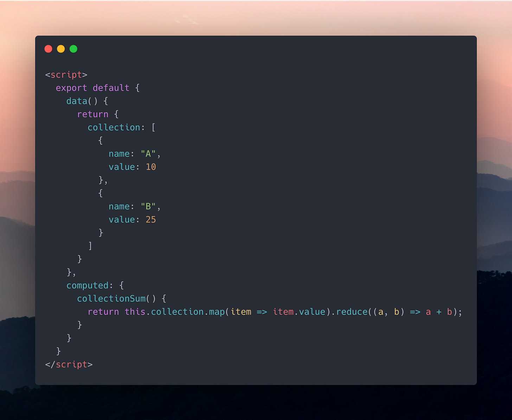Click the 'data()' method name
Screen dimensions: 512x420
tap(82, 101)
